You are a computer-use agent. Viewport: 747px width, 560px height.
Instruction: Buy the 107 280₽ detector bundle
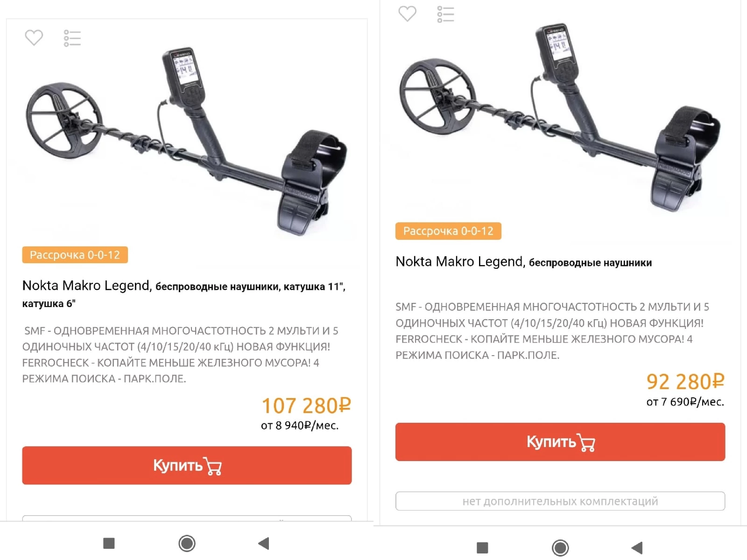187,465
